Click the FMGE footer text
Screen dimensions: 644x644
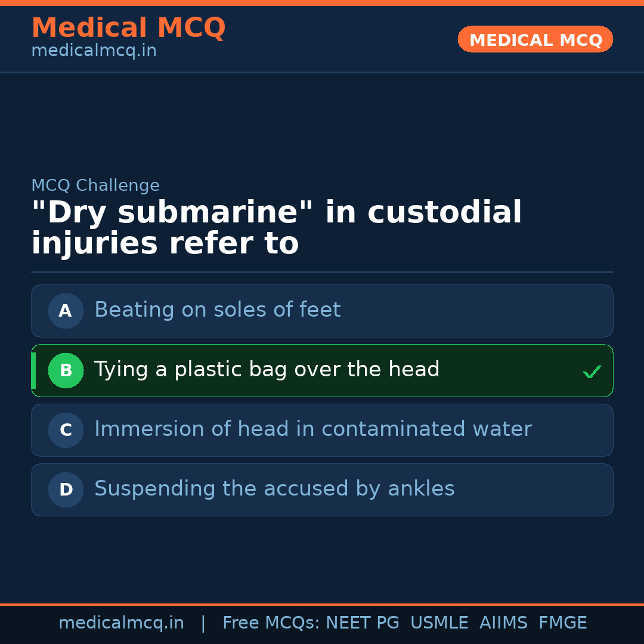tap(563, 623)
